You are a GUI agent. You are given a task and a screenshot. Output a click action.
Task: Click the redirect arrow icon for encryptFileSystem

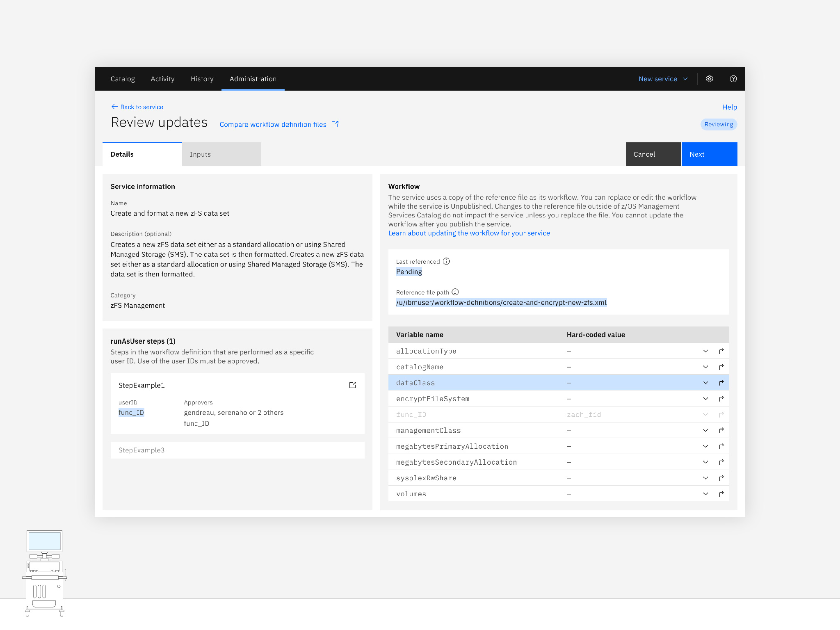(x=721, y=399)
